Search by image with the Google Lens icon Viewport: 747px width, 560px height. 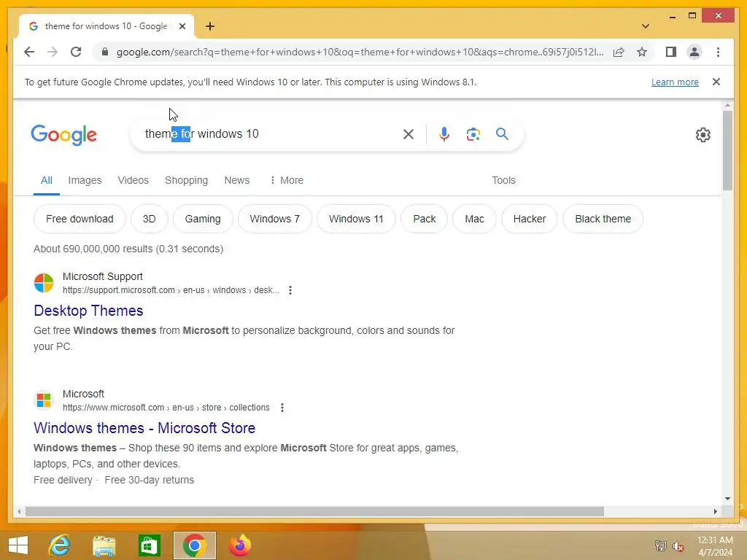(473, 134)
